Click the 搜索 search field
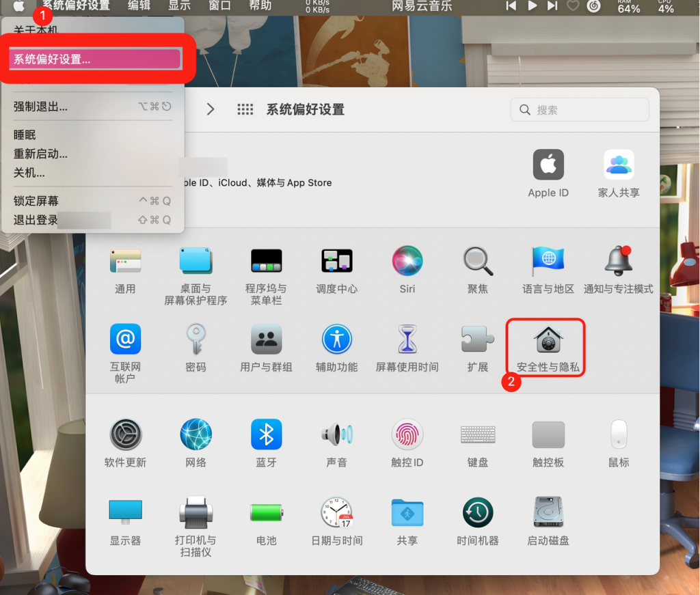Image resolution: width=700 pixels, height=595 pixels. (x=580, y=109)
